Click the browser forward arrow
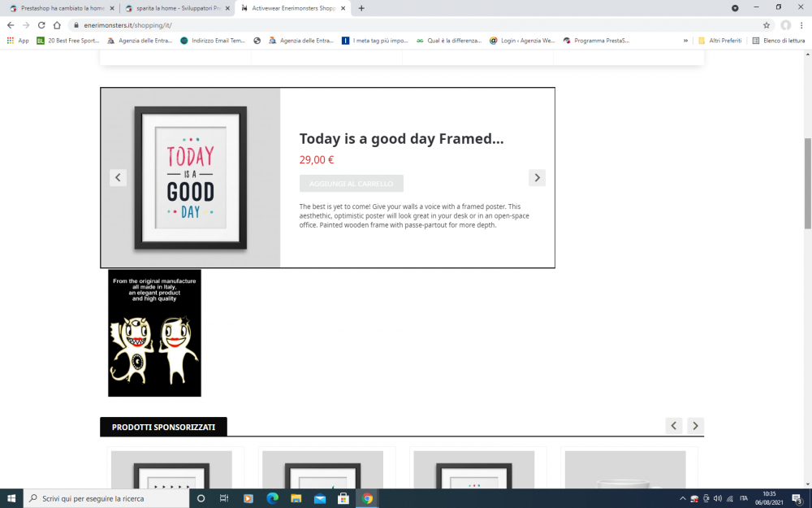This screenshot has width=812, height=508. pos(26,25)
